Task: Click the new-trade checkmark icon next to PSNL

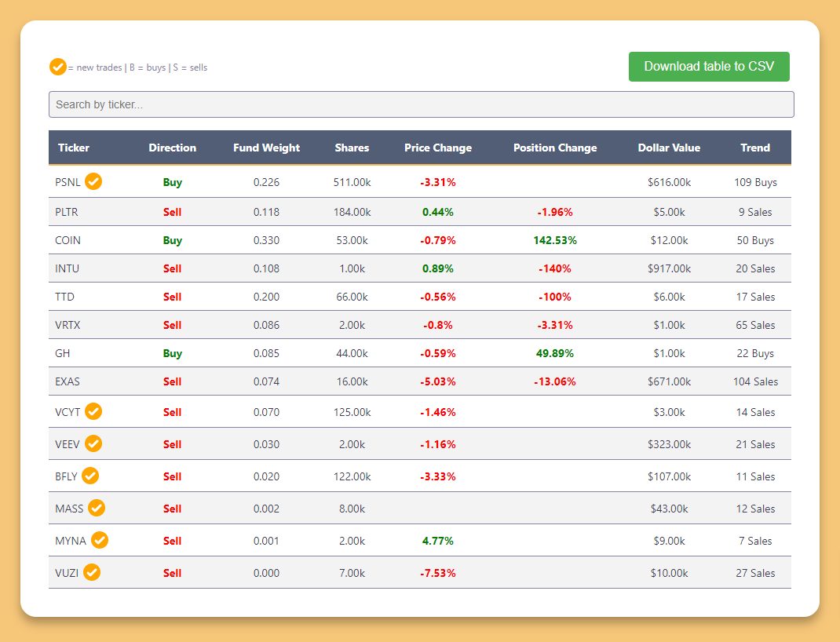Action: coord(93,181)
